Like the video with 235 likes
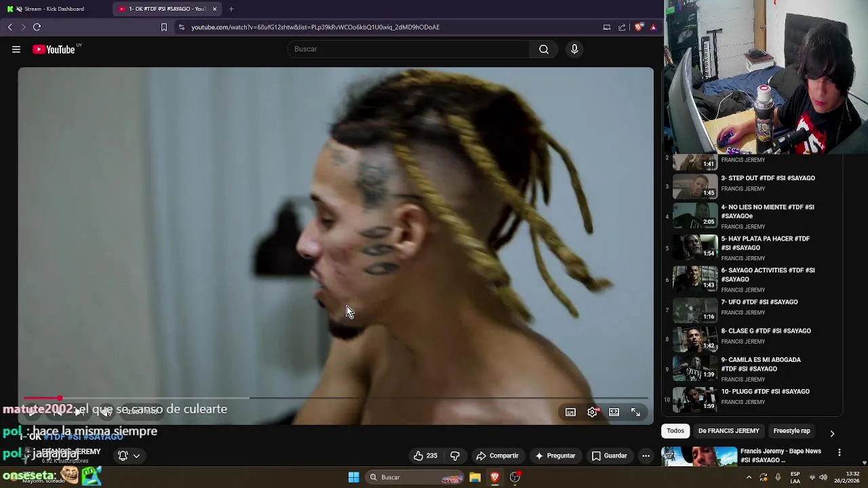 425,455
